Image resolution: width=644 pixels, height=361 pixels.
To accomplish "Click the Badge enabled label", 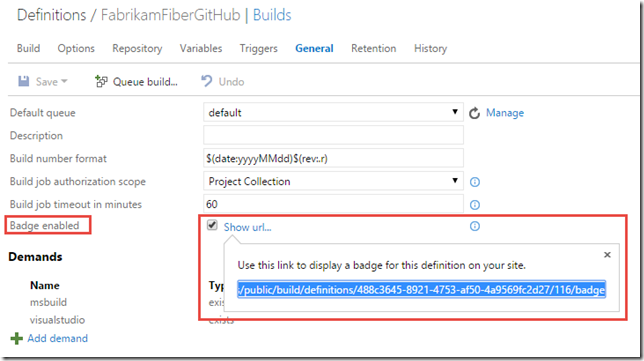I will (44, 225).
